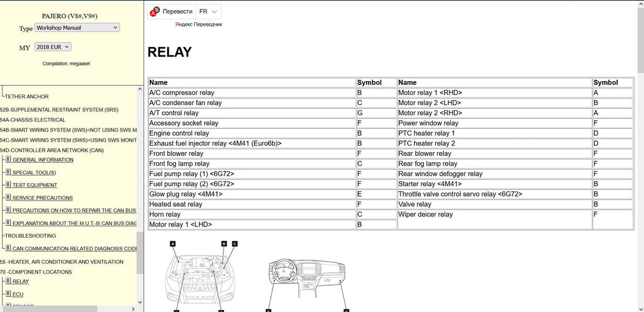Viewport: 644px width, 312px height.
Task: Select Exhaust fuel injector relay <4M41 (Euro6b)> cell
Action: pos(252,143)
